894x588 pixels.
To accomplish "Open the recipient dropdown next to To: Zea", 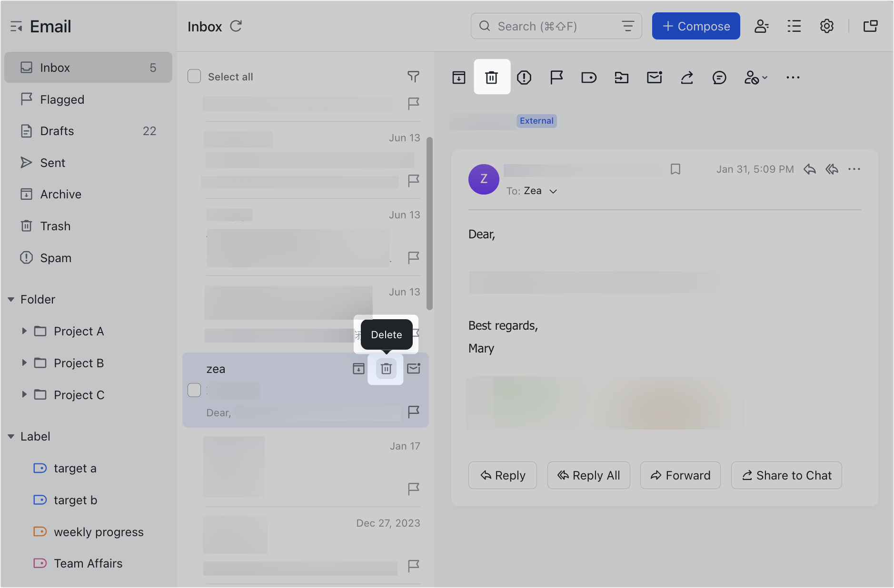I will pyautogui.click(x=553, y=191).
